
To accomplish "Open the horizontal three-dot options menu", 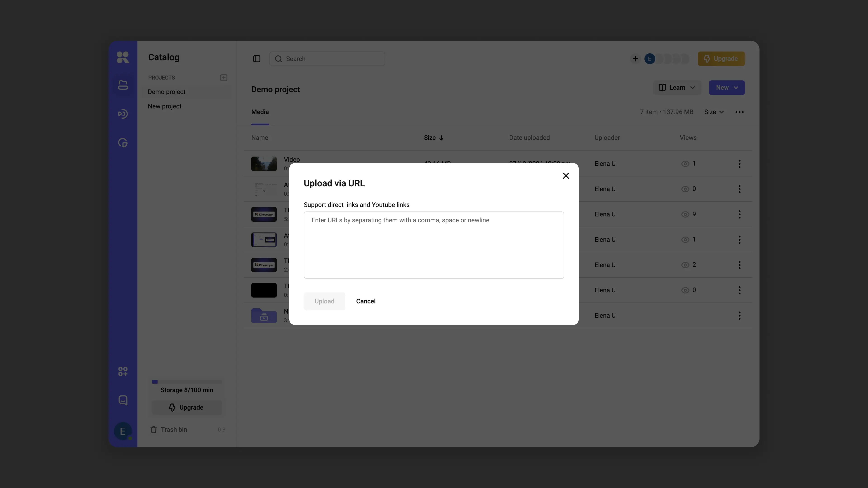I will pos(739,112).
